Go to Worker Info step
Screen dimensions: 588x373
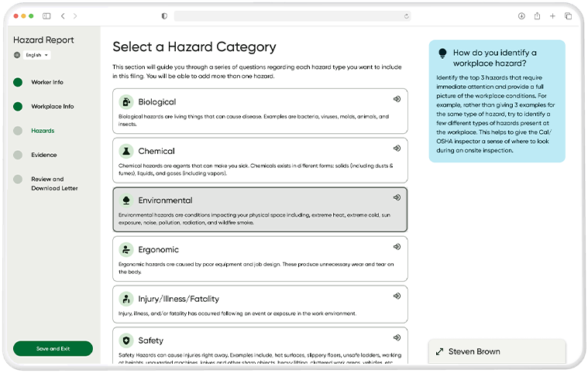pyautogui.click(x=47, y=82)
